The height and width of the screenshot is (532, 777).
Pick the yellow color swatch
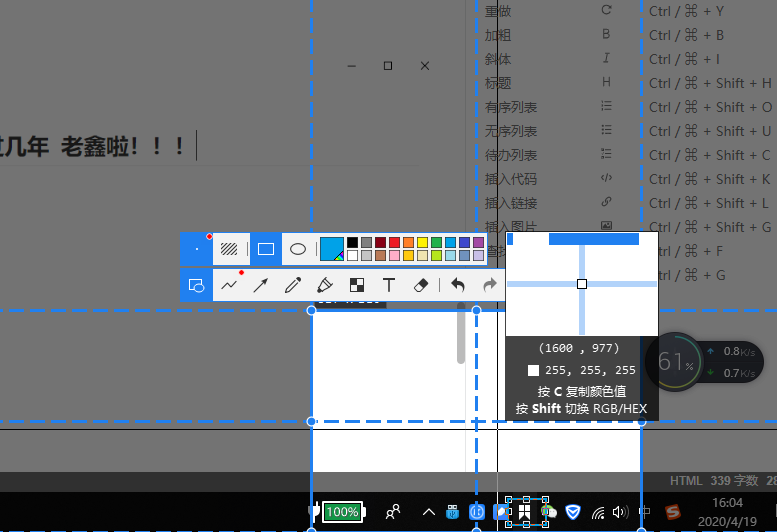click(422, 242)
